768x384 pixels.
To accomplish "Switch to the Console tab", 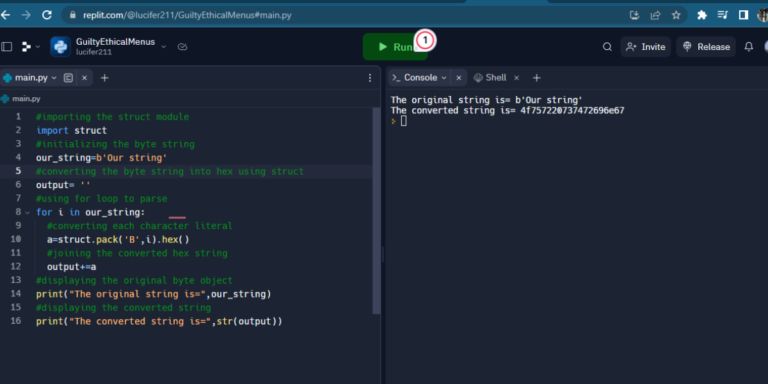I will click(420, 78).
